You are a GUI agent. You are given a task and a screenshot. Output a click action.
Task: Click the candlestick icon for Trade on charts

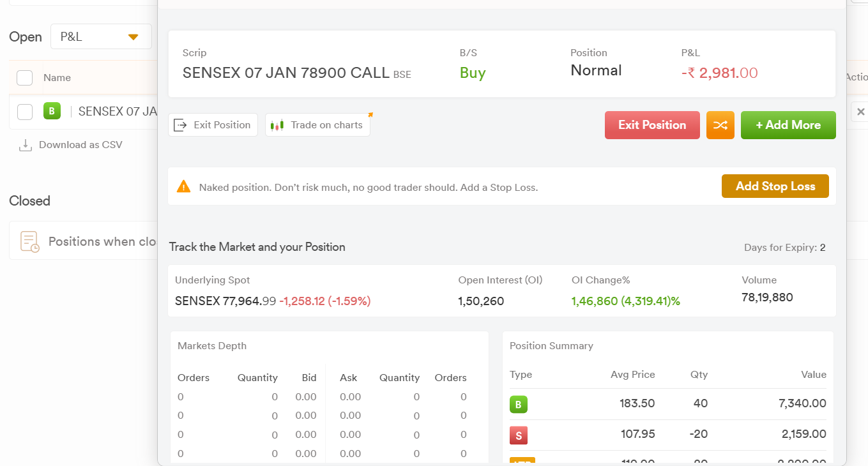[277, 125]
